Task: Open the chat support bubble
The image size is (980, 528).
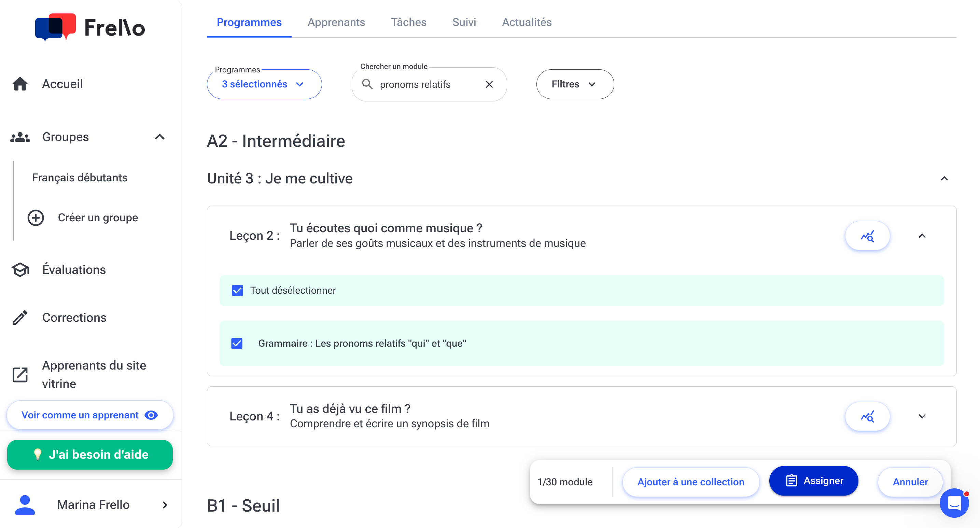Action: 954,503
